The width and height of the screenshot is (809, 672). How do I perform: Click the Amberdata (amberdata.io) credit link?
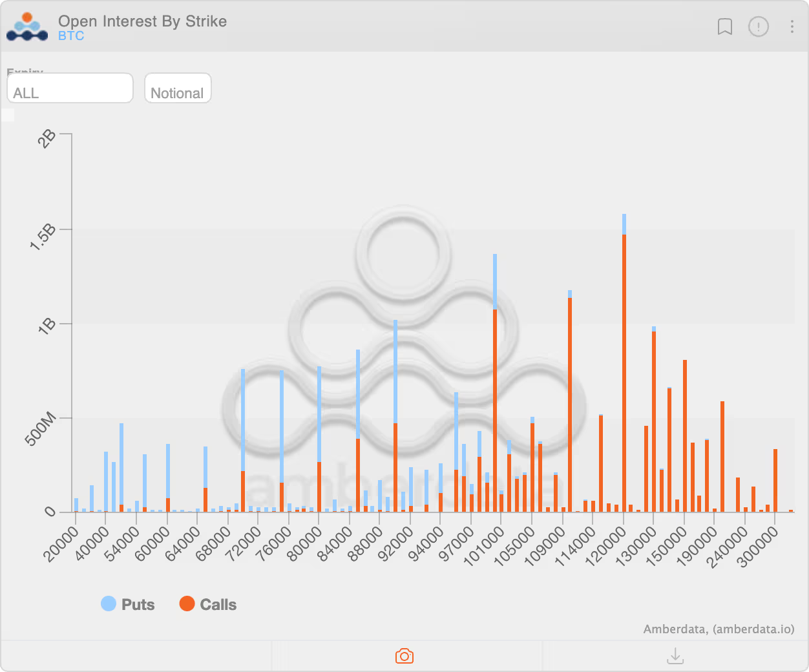click(x=719, y=629)
